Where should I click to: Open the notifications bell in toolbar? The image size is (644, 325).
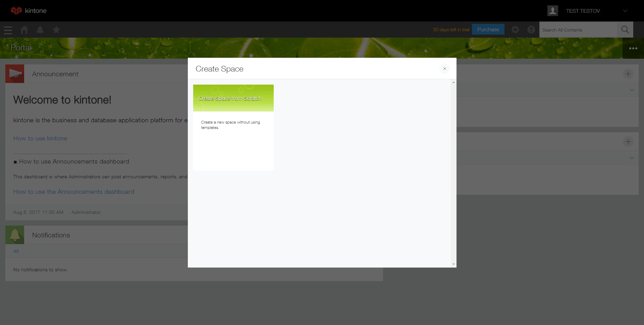point(40,30)
